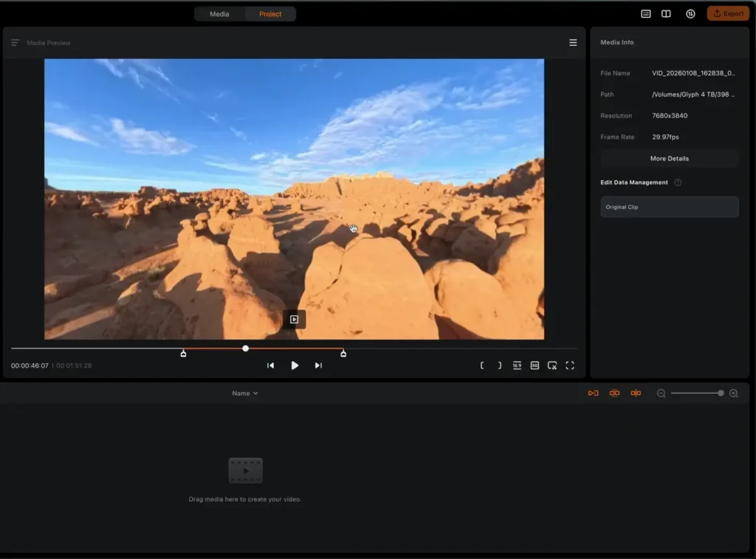This screenshot has width=756, height=559.
Task: Click the mark-in left bracket icon
Action: coord(482,366)
